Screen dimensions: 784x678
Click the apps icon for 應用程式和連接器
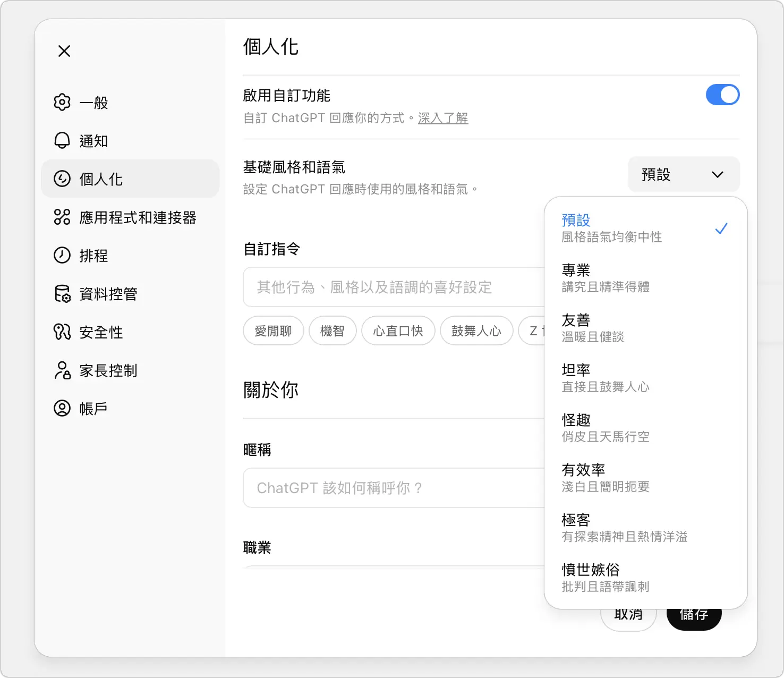(x=62, y=217)
